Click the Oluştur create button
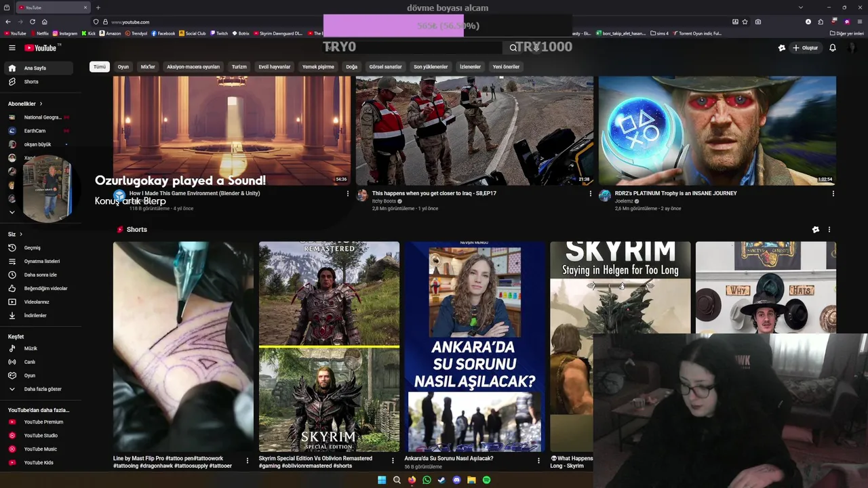868x488 pixels. 805,47
